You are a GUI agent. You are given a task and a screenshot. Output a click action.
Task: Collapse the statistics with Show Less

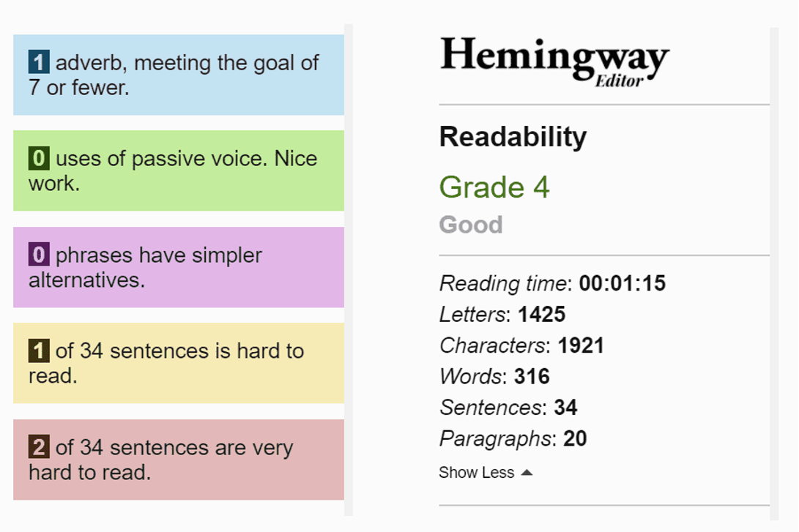point(476,472)
